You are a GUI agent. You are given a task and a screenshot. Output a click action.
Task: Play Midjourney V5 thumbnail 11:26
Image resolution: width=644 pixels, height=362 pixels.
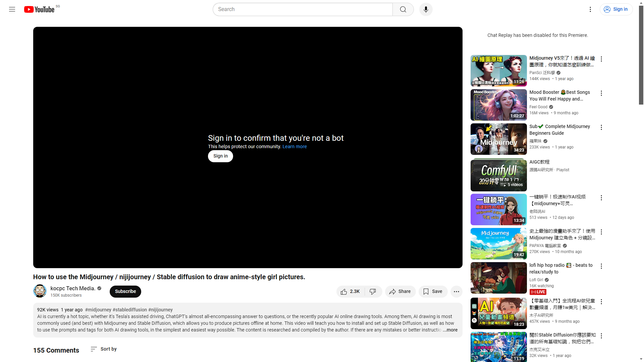click(498, 71)
